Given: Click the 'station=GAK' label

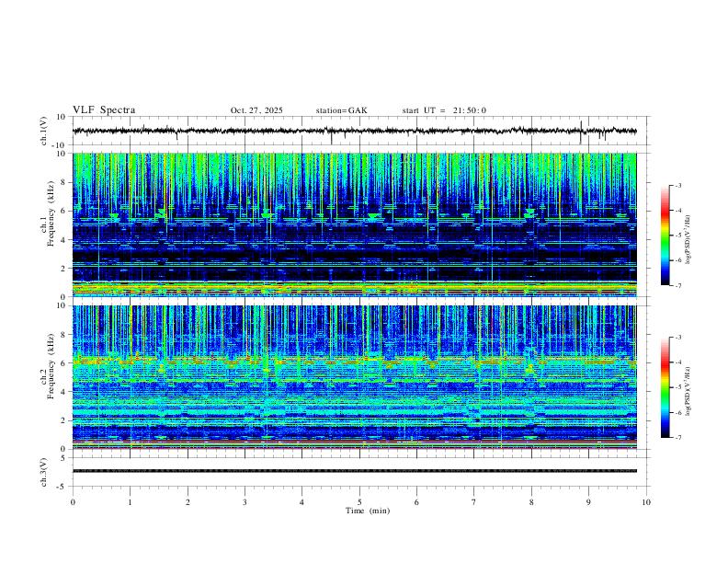Looking at the screenshot, I should pos(341,110).
